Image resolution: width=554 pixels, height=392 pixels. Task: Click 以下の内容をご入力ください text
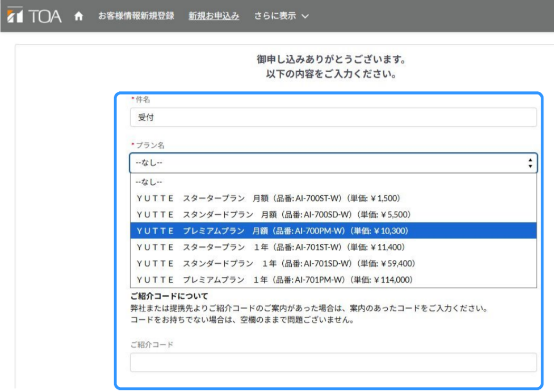(331, 74)
